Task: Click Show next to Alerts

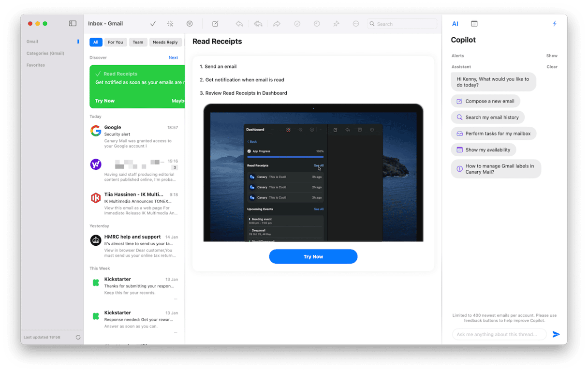Action: point(552,56)
